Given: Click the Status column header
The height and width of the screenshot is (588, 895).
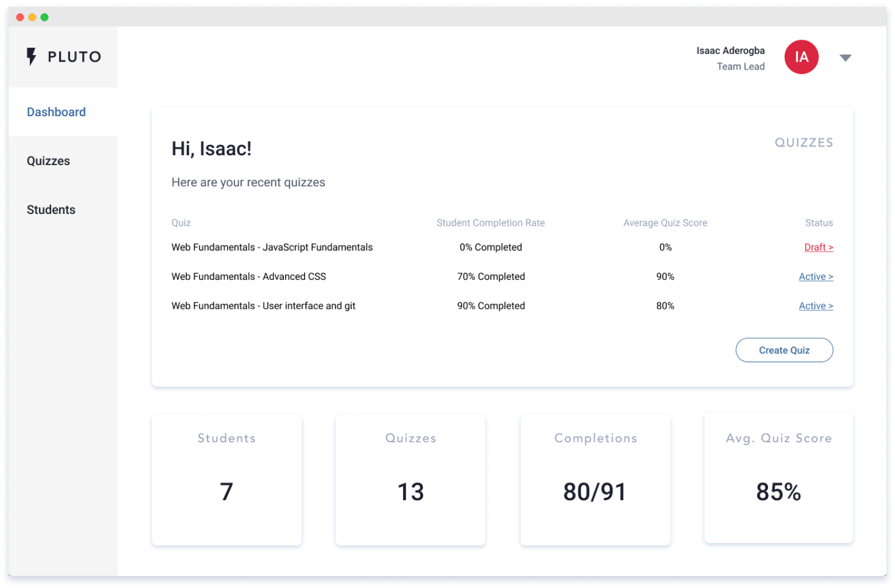Looking at the screenshot, I should click(x=819, y=223).
